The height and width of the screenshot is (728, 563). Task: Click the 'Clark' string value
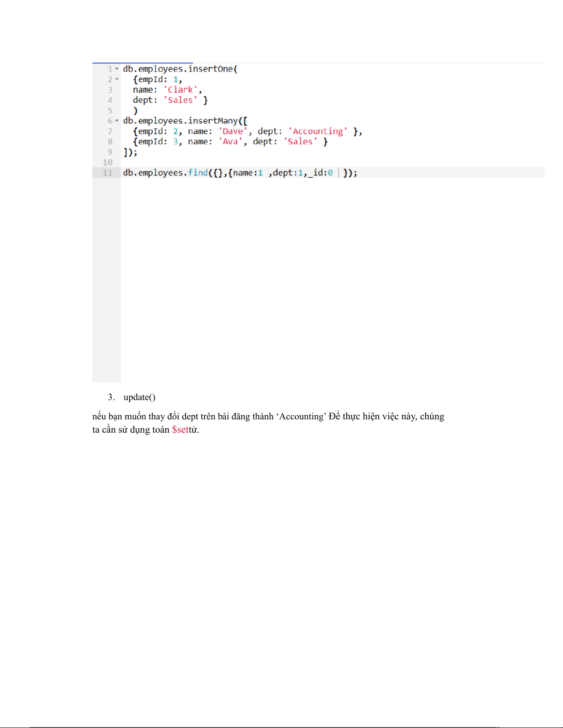181,90
